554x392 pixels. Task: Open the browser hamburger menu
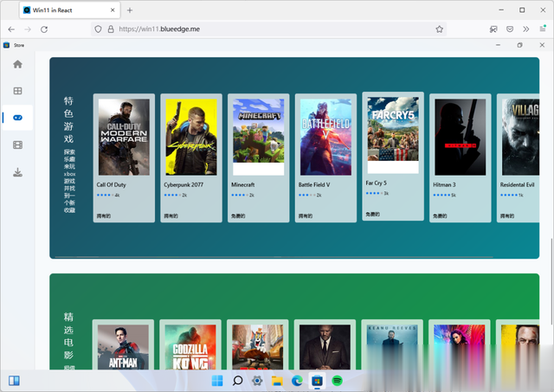point(543,29)
